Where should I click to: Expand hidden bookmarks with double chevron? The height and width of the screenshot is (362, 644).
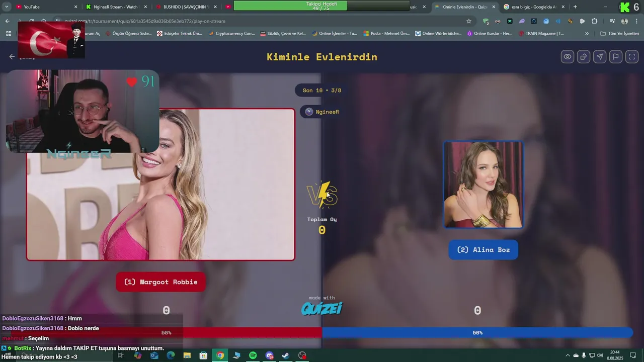[x=587, y=34]
